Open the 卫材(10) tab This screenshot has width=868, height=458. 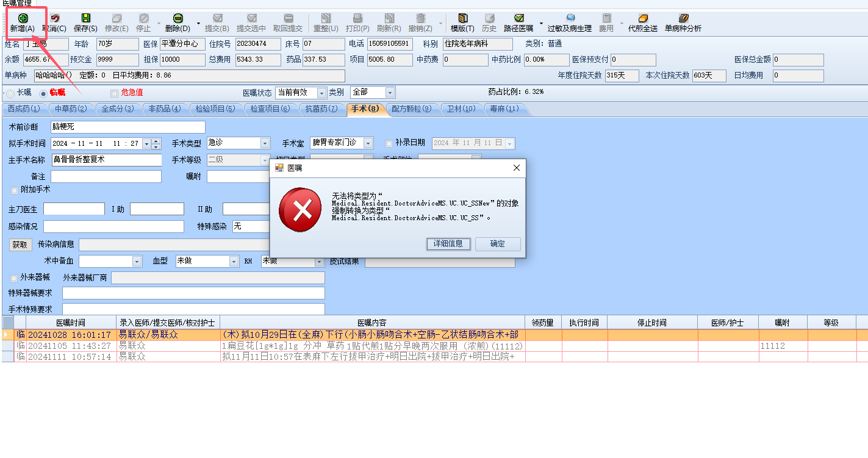[x=461, y=109]
